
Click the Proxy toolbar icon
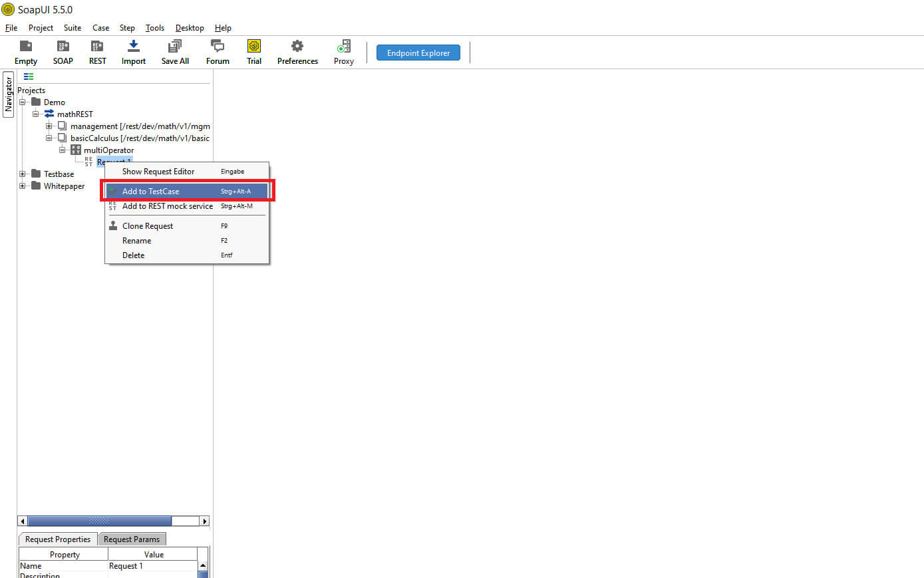pyautogui.click(x=343, y=46)
